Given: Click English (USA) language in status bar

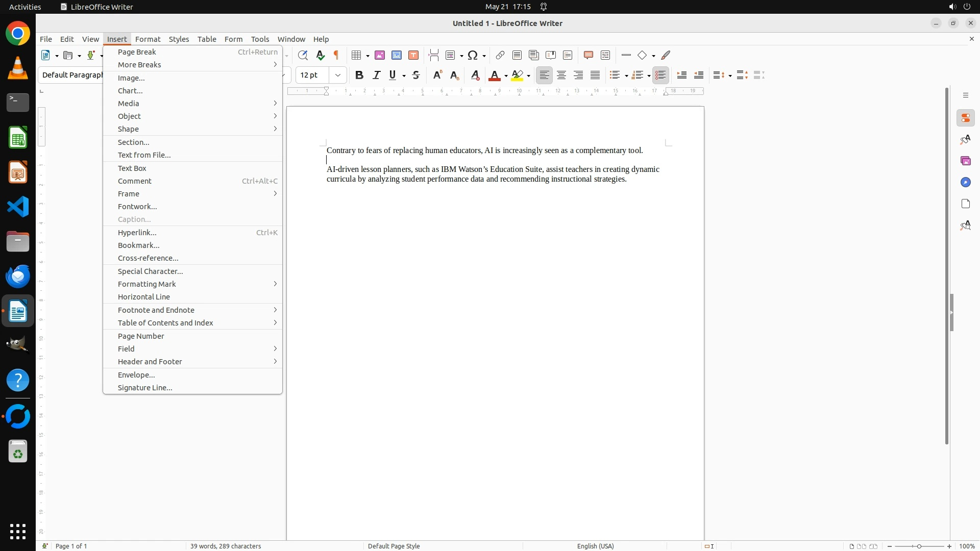Looking at the screenshot, I should point(595,546).
